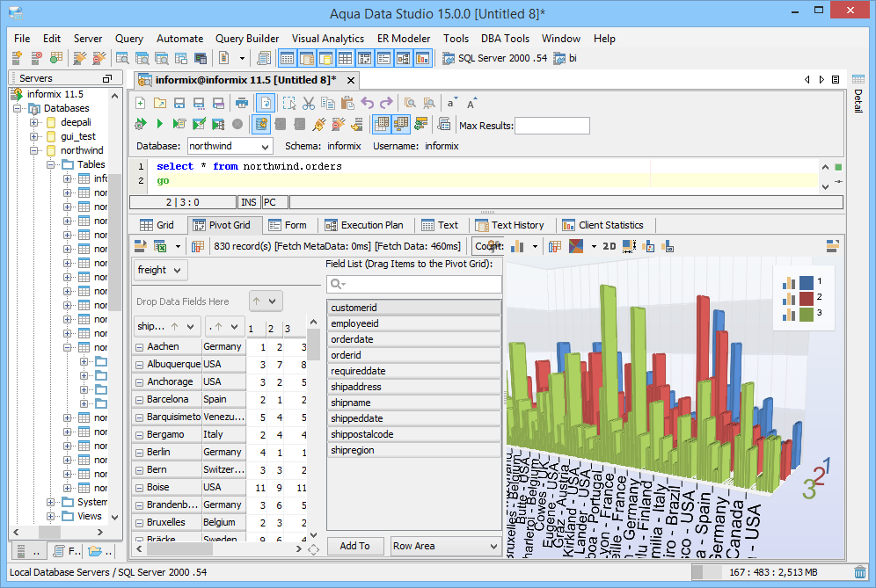Image resolution: width=876 pixels, height=588 pixels.
Task: Expand the gui_test database node
Action: (x=34, y=136)
